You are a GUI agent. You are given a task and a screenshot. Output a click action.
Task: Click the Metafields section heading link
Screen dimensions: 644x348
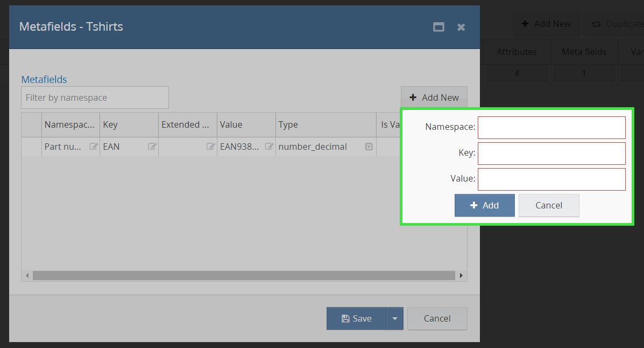pos(44,79)
